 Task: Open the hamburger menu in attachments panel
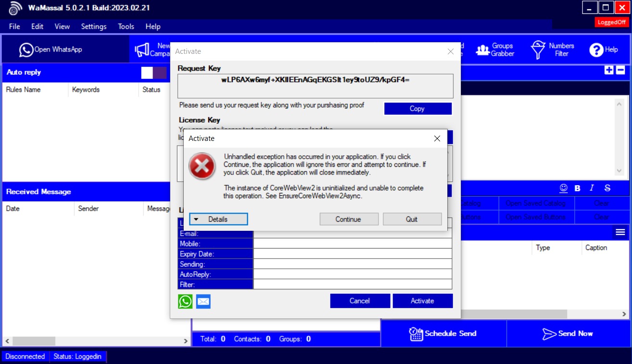click(x=620, y=232)
